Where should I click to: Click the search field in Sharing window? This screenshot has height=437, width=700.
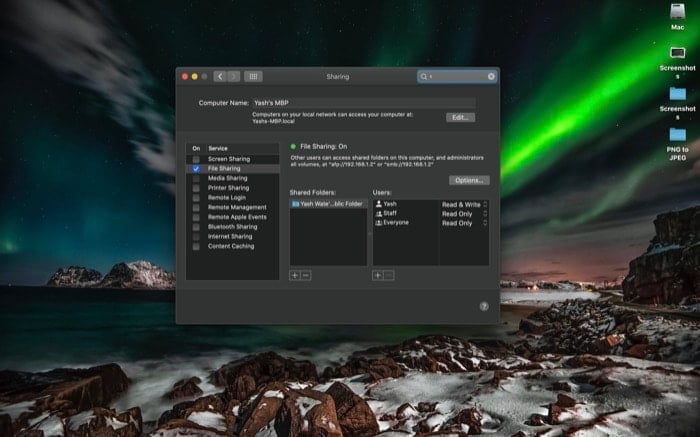tap(457, 76)
